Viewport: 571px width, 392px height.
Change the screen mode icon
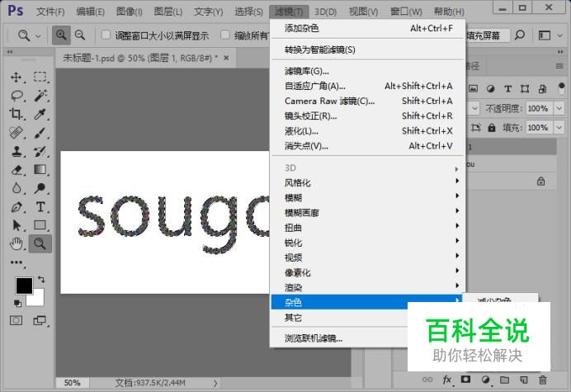click(x=40, y=320)
